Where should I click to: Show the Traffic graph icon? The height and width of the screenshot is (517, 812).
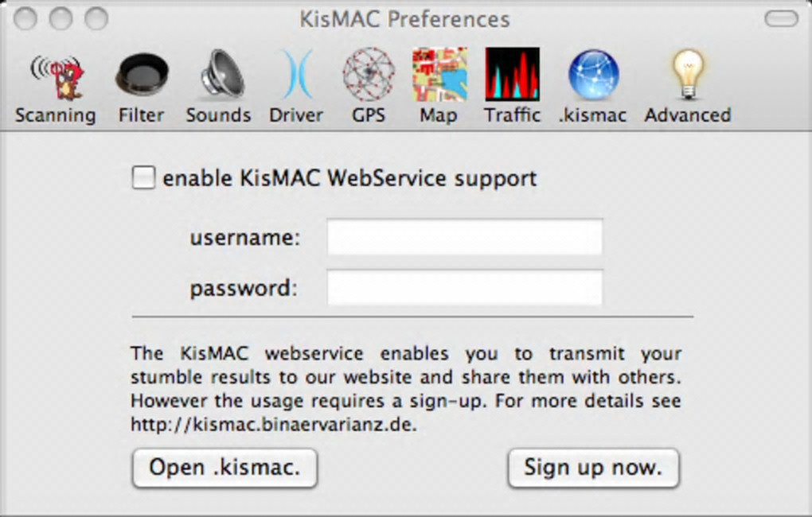click(x=512, y=76)
